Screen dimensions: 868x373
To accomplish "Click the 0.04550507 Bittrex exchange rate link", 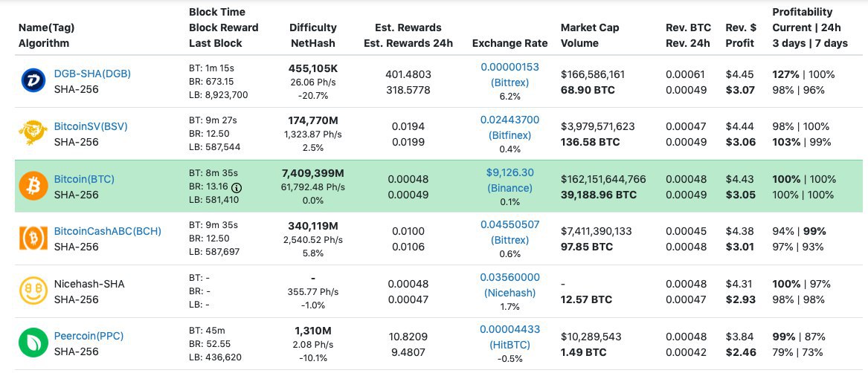I will click(509, 224).
